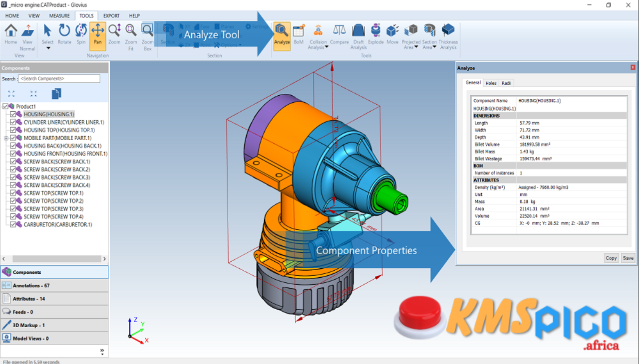Uncheck the CARBURETOR(CARBURETOR.1) checkbox
Image resolution: width=639 pixels, height=364 pixels.
coord(13,224)
